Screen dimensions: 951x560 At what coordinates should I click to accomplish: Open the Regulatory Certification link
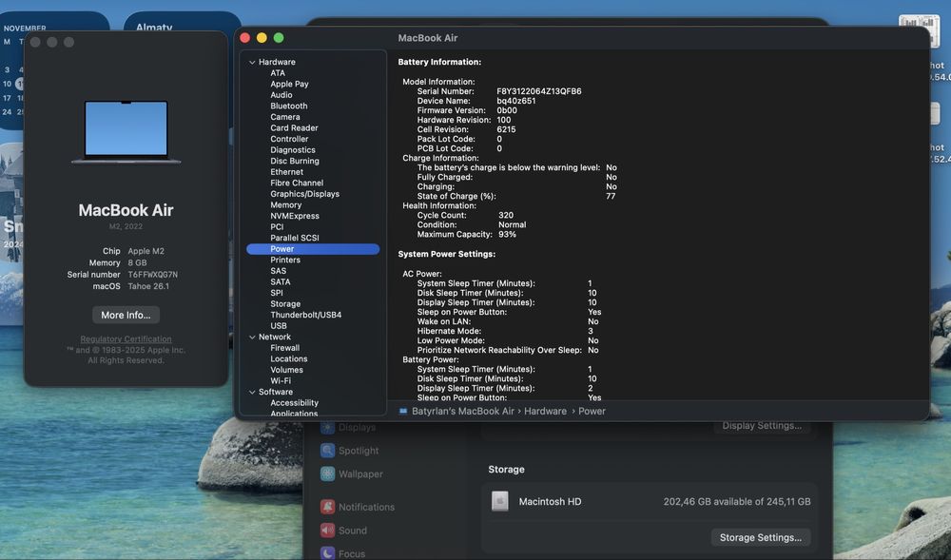coord(126,339)
